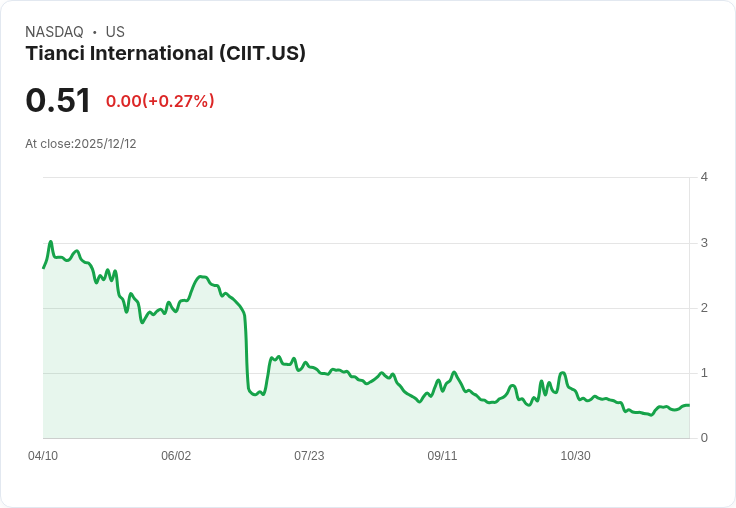The image size is (736, 508).
Task: Select the 04/10 date on the x-axis
Action: [x=43, y=456]
